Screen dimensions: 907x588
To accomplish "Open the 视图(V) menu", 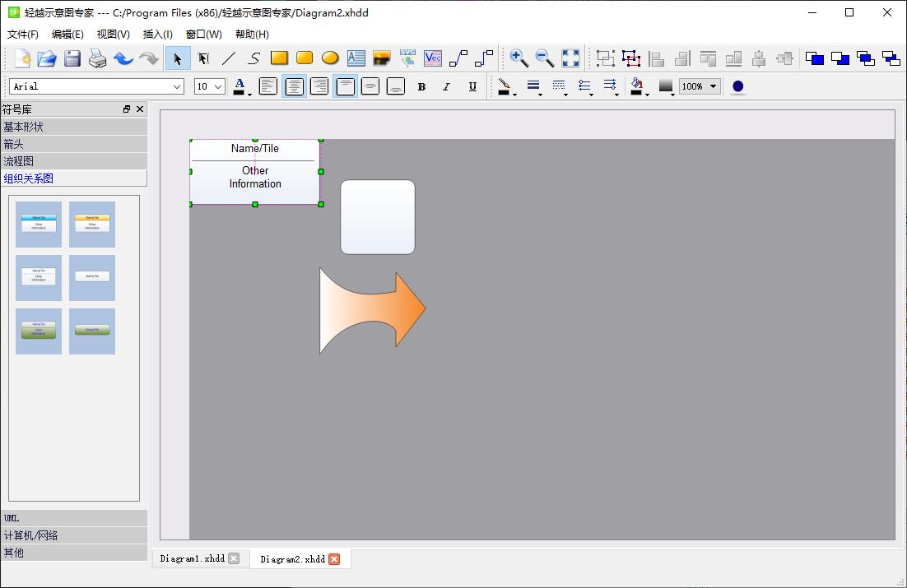I will pos(113,34).
